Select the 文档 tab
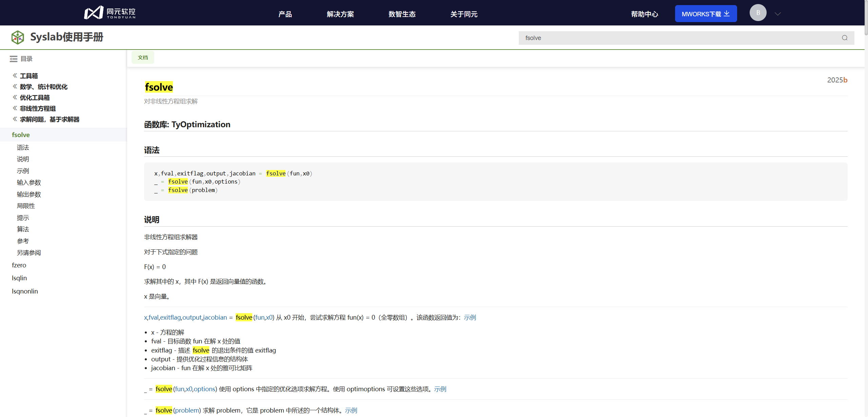 (143, 58)
